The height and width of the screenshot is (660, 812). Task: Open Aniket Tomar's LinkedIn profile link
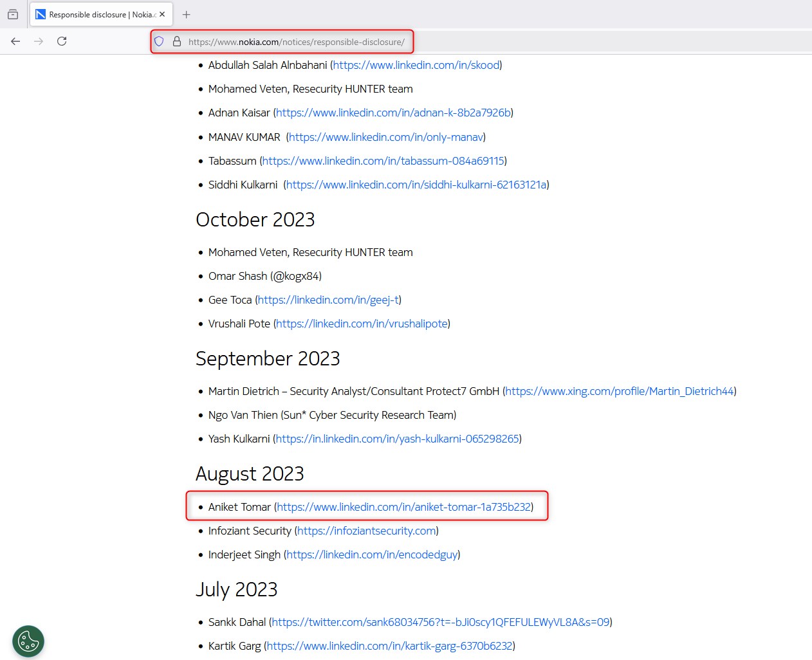pos(403,507)
